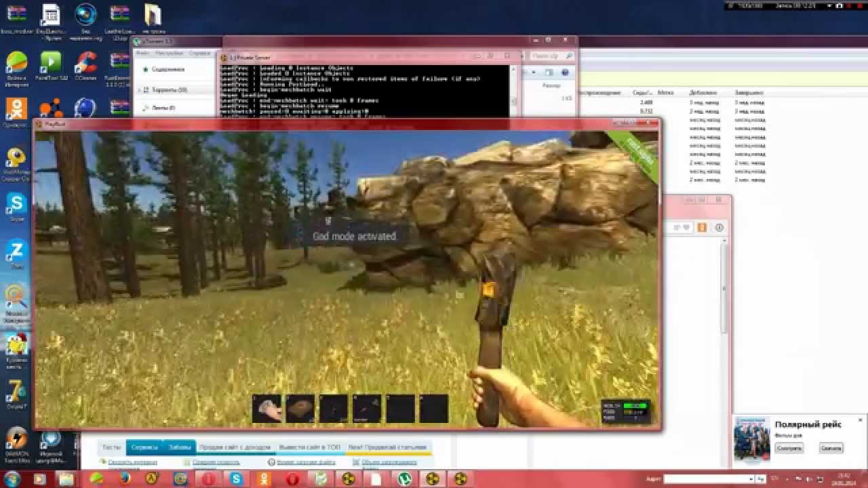Select the third hotbar slot
This screenshot has height=488, width=868.
[x=334, y=409]
